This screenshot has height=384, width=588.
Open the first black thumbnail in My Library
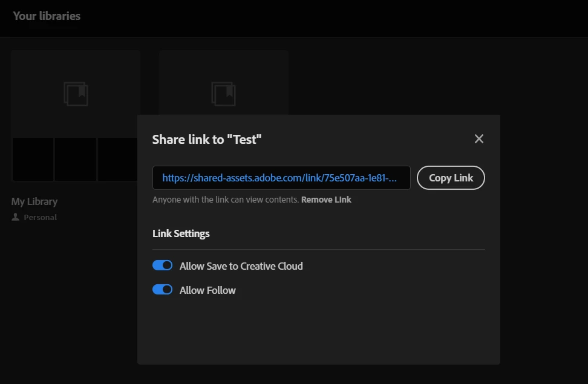[33, 159]
